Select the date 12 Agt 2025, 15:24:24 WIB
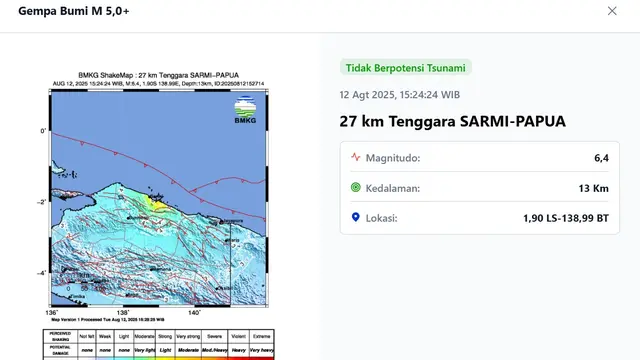Image resolution: width=640 pixels, height=360 pixels. pos(400,95)
